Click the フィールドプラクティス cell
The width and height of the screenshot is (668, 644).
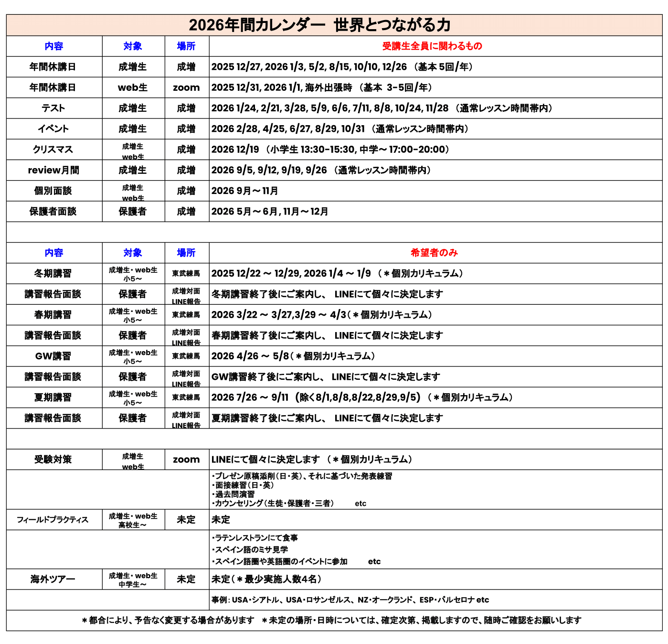pyautogui.click(x=53, y=520)
